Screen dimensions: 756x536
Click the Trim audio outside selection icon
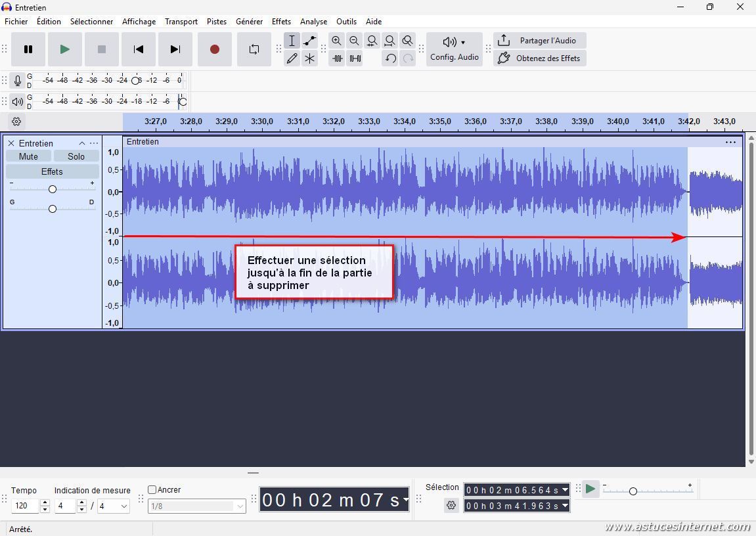pyautogui.click(x=337, y=58)
